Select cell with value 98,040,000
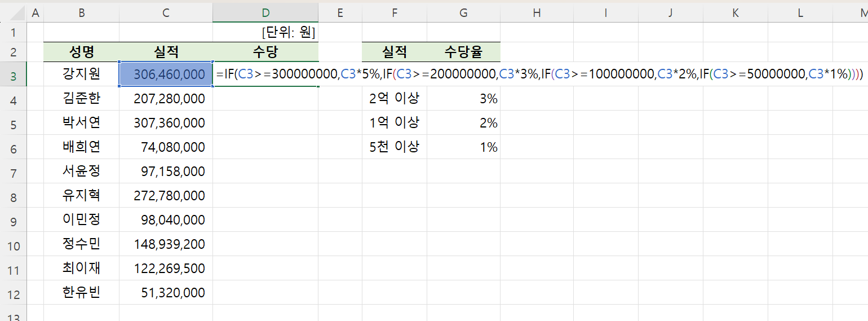Viewport: 868px width, 321px height. (x=166, y=220)
